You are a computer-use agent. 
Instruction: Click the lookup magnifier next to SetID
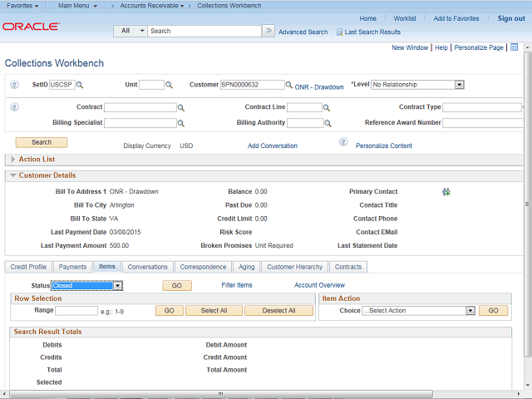[x=80, y=85]
